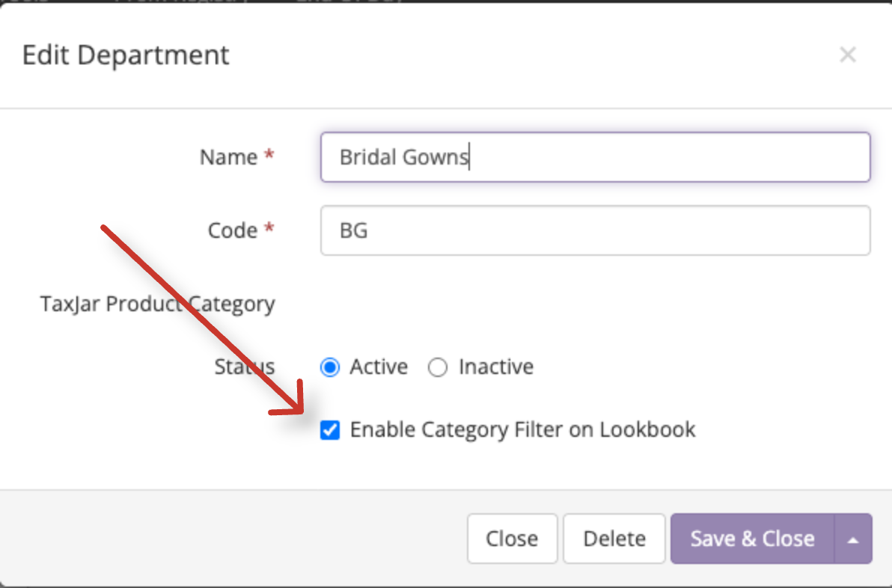Image resolution: width=892 pixels, height=588 pixels.
Task: Save & Close the department edits
Action: click(x=751, y=539)
